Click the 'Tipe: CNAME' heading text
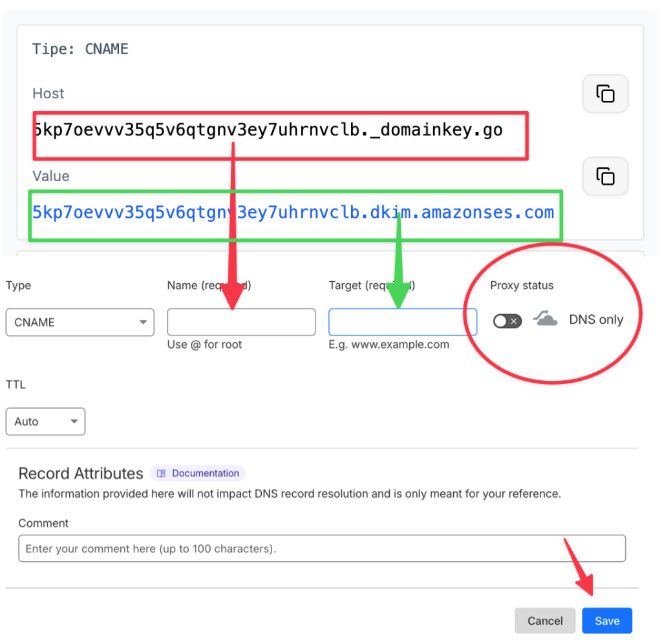662x644 pixels. [81, 49]
